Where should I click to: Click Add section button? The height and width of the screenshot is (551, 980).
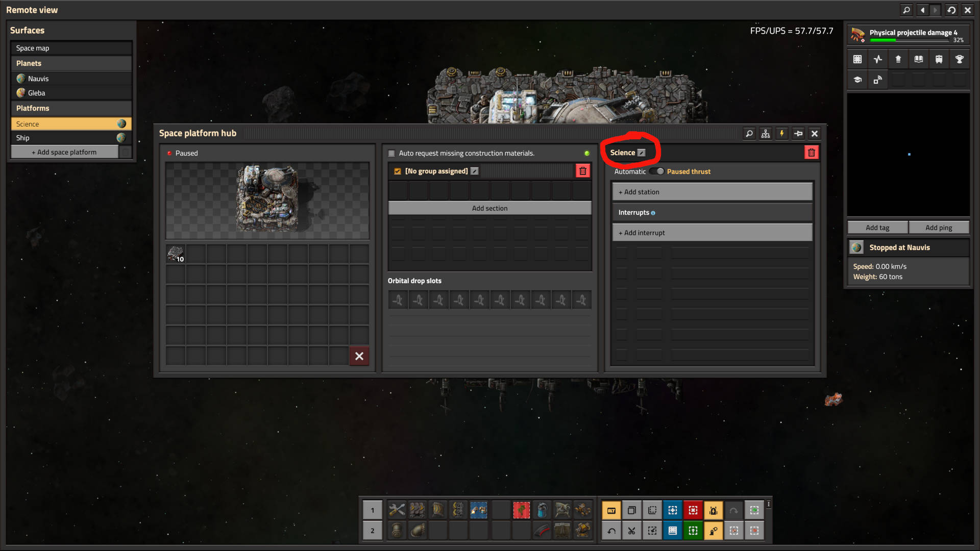click(489, 207)
